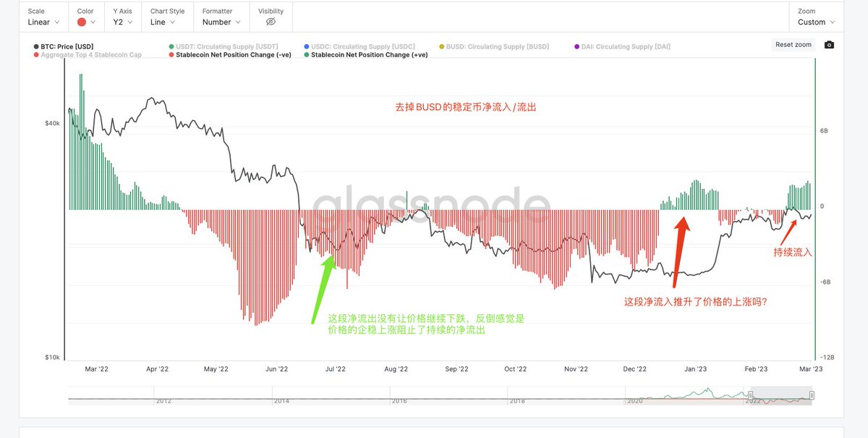Toggle BUSD: Circulating Supply legend entry
Viewport: 868px width, 438px height.
click(x=493, y=46)
